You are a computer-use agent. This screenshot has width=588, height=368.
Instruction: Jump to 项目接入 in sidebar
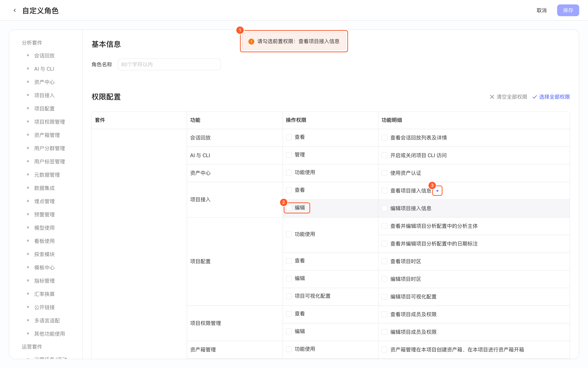pyautogui.click(x=44, y=95)
